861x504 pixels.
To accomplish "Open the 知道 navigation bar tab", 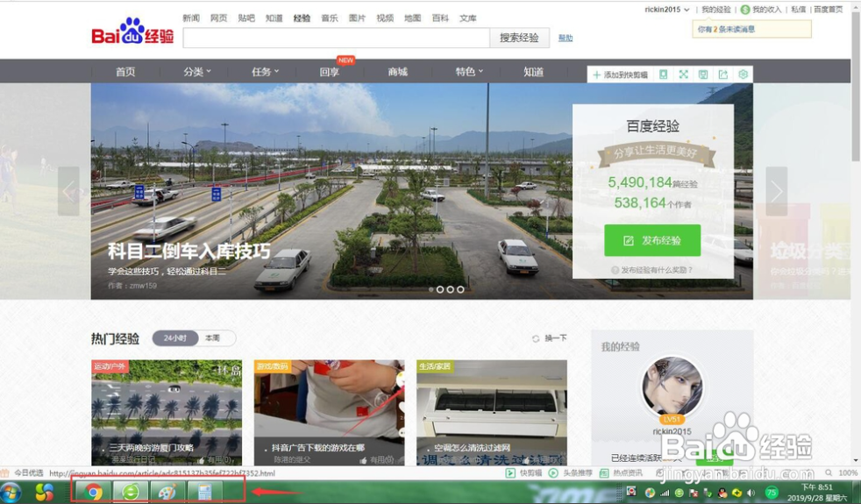I will tap(533, 72).
